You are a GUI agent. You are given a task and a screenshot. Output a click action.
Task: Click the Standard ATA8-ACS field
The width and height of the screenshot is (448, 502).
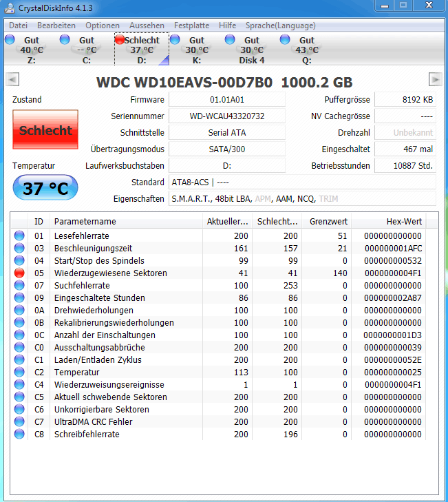[302, 182]
